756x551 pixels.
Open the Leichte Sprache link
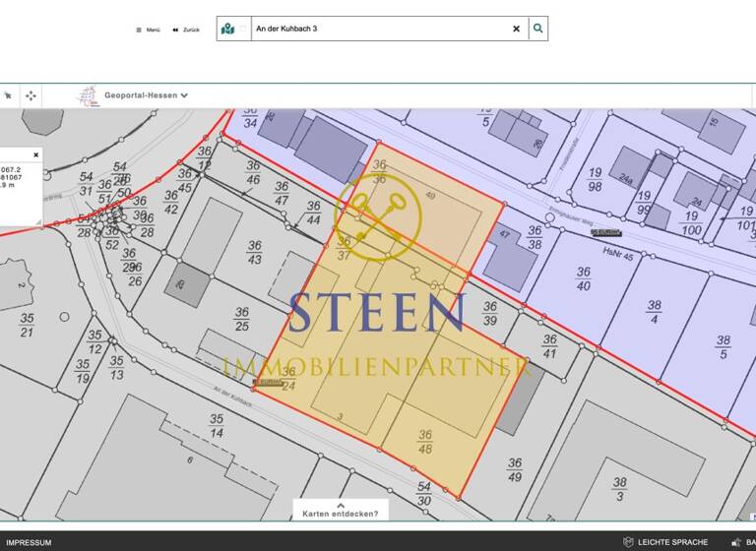[x=672, y=542]
